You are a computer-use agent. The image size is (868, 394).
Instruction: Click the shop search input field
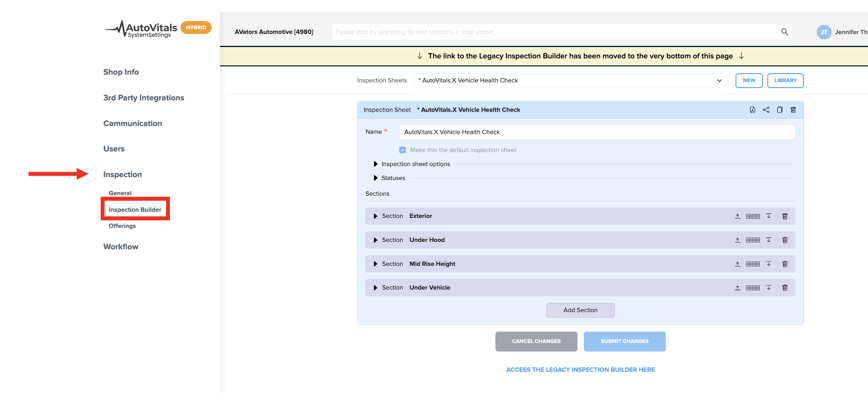point(562,32)
